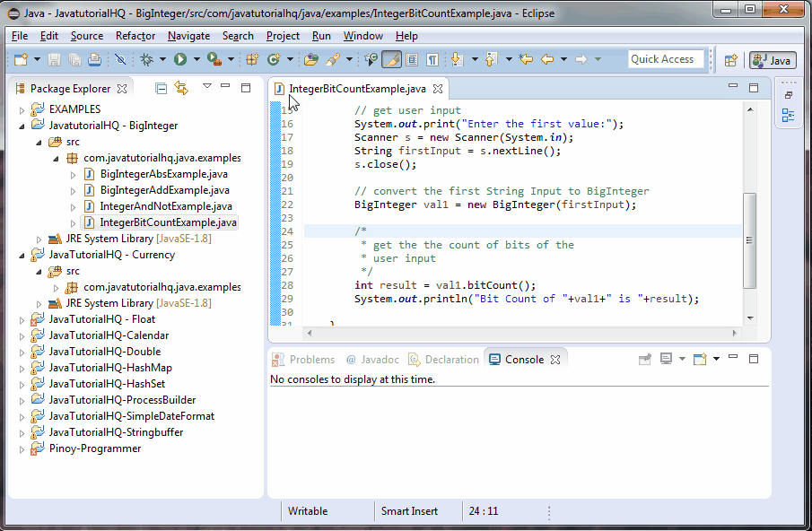Open the New dropdown arrow in toolbar
The width and height of the screenshot is (812, 531).
click(x=37, y=59)
